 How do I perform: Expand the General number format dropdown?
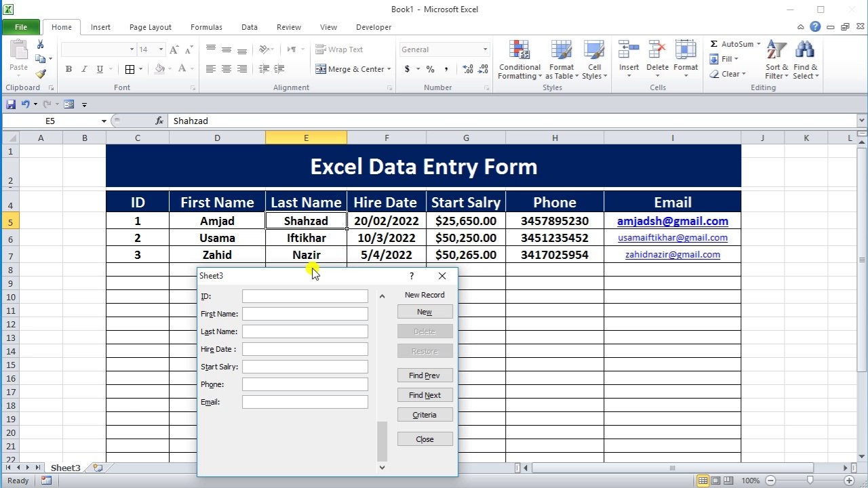(485, 49)
